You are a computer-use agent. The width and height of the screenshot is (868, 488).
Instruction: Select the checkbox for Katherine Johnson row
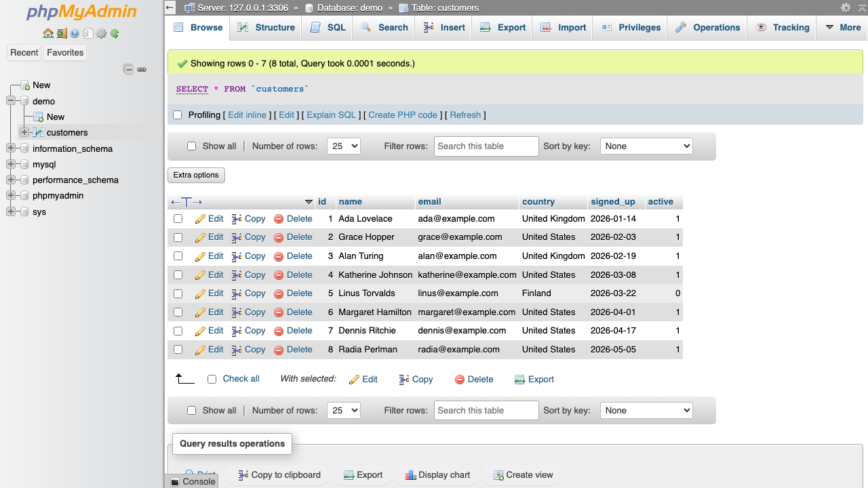click(178, 275)
